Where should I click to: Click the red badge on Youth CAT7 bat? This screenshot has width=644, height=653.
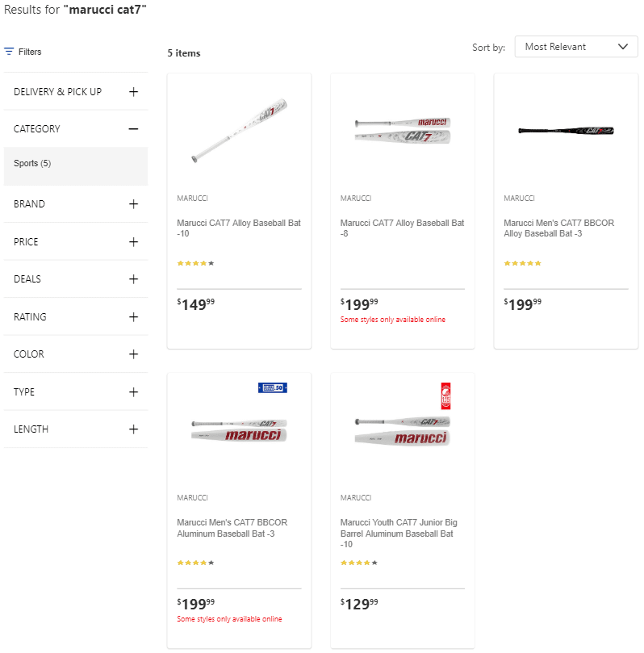click(445, 396)
